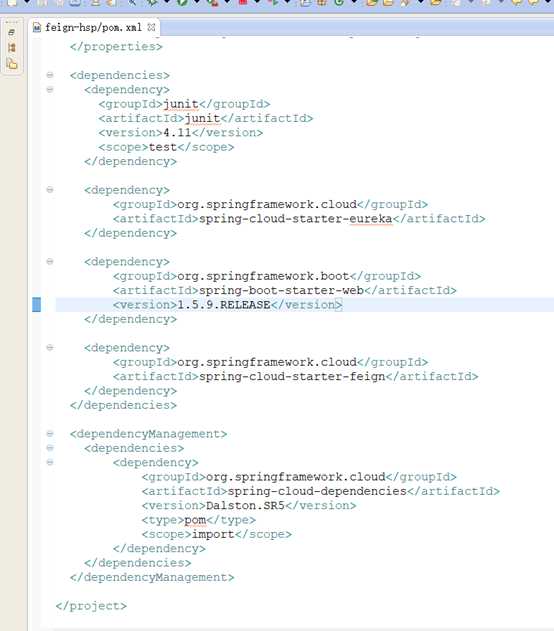
Task: Click the spring-cloud-dependencies artifactId line
Action: [x=321, y=491]
